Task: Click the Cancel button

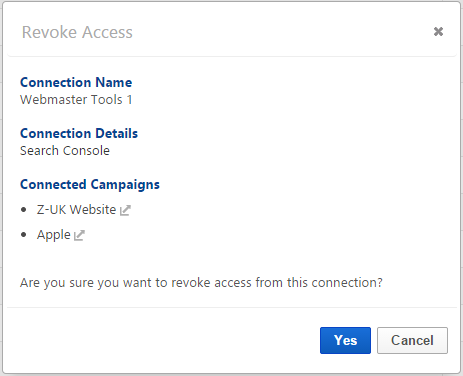Action: (412, 340)
